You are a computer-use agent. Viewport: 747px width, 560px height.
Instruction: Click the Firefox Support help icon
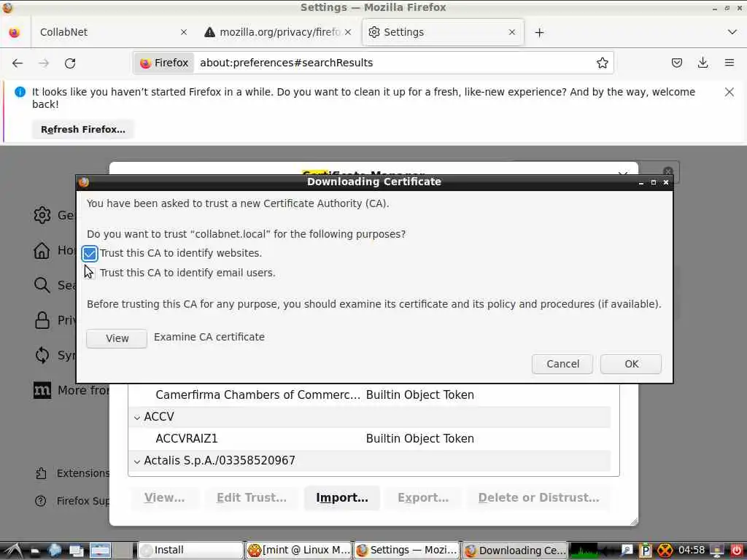(41, 501)
